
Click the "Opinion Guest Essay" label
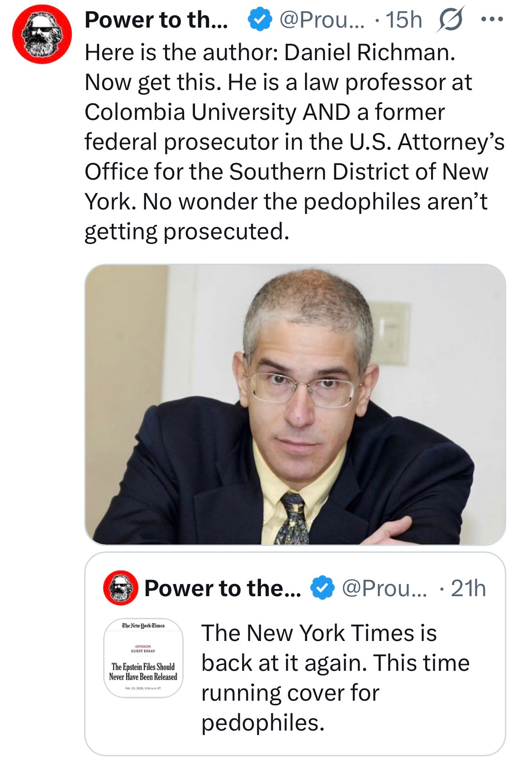tap(143, 649)
